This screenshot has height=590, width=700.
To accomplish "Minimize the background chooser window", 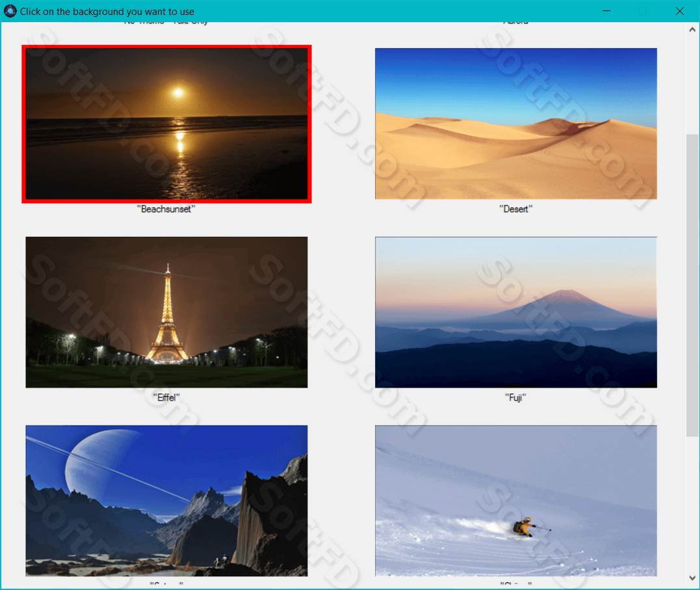I will (606, 11).
